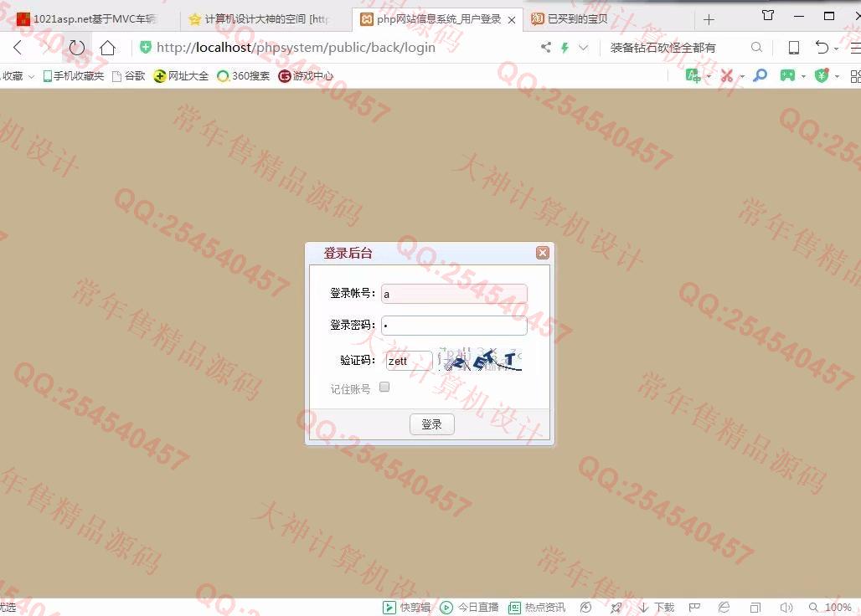This screenshot has height=616, width=861.
Task: Click the skin shirt icon in title bar
Action: [768, 16]
